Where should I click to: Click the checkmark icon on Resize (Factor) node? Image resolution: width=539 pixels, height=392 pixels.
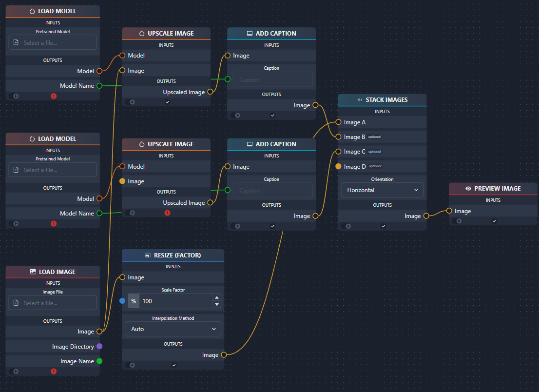click(174, 365)
